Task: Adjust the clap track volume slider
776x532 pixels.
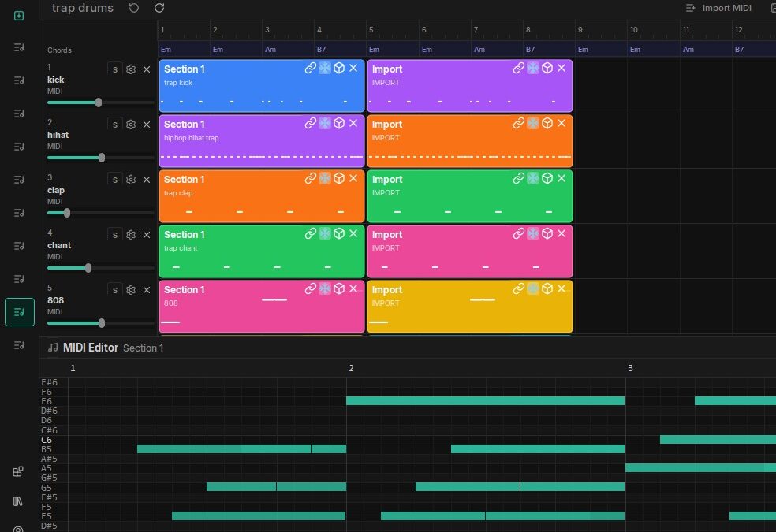Action: point(65,213)
